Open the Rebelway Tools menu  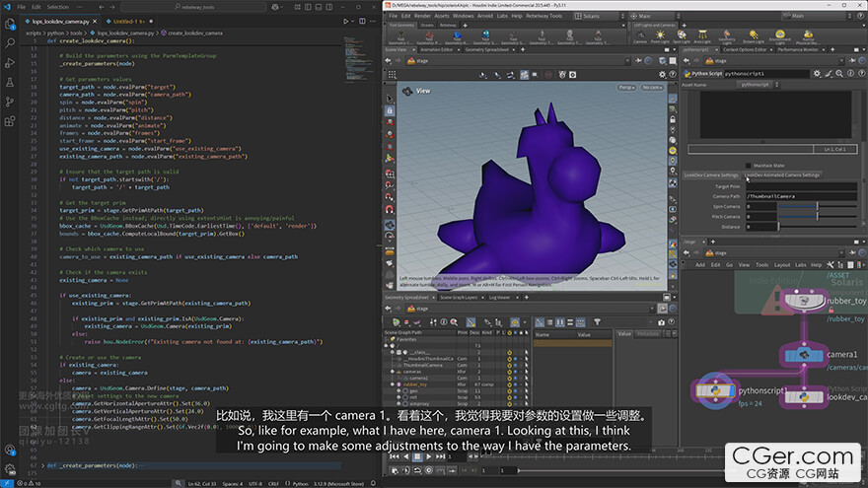(x=542, y=16)
